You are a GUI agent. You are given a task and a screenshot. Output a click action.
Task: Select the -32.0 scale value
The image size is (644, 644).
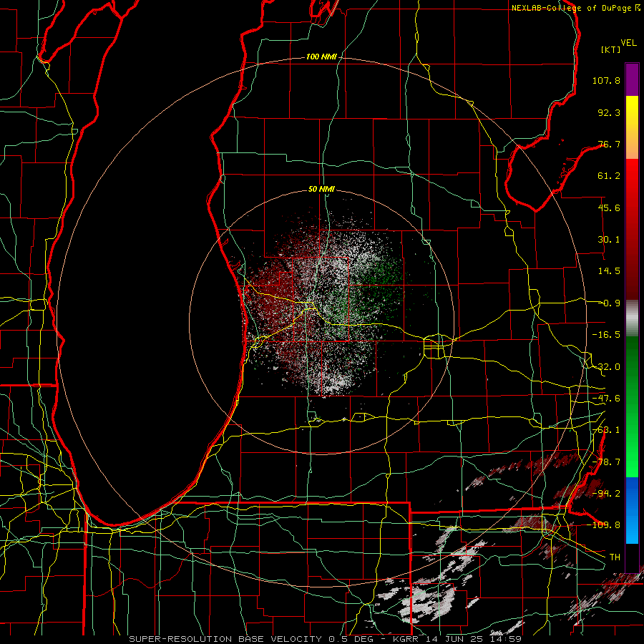[606, 367]
